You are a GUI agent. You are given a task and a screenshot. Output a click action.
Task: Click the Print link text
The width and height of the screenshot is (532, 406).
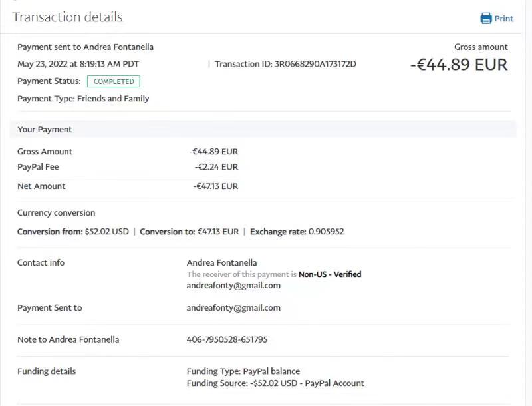pos(503,19)
